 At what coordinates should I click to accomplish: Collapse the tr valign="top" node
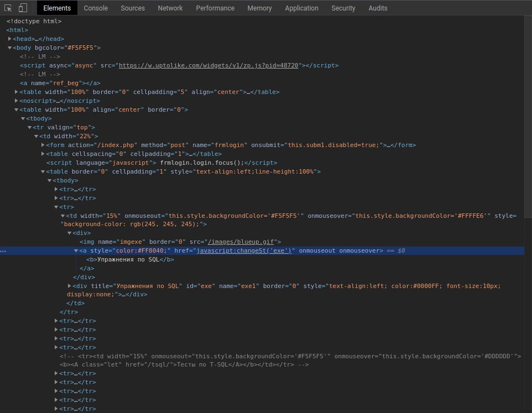(29, 127)
